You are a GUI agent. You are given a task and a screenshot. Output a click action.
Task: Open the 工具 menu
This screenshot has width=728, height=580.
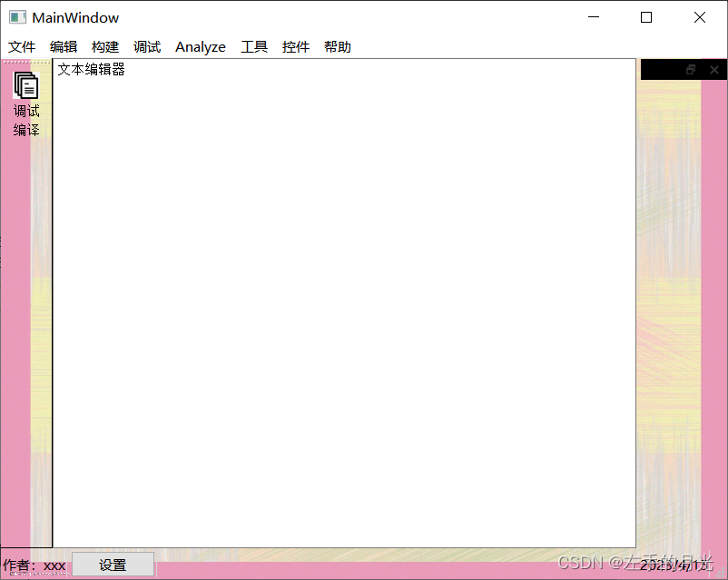click(x=253, y=46)
